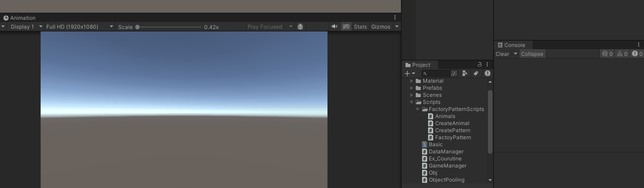Click the frame debugger bug icon
The height and width of the screenshot is (188, 644).
coord(300,27)
